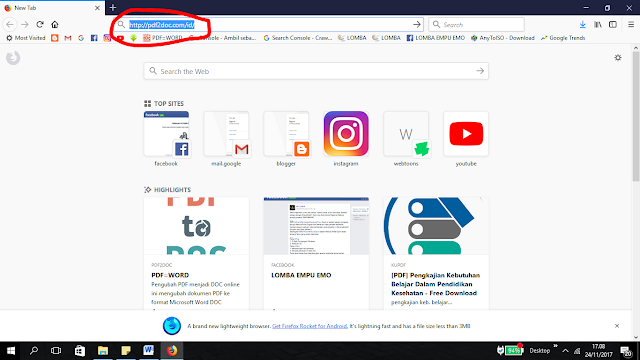This screenshot has height=360, width=640.
Task: Open Microsoft Store on the taskbar
Action: pos(80,351)
